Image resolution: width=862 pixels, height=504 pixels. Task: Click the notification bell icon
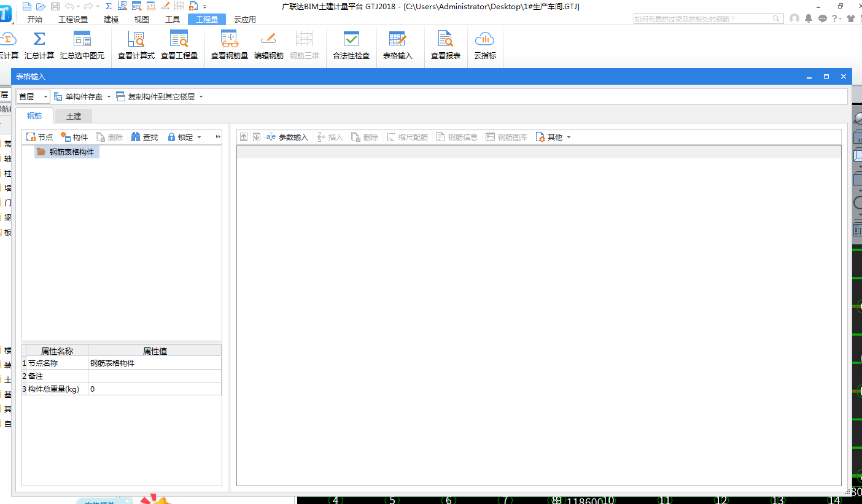tap(809, 19)
